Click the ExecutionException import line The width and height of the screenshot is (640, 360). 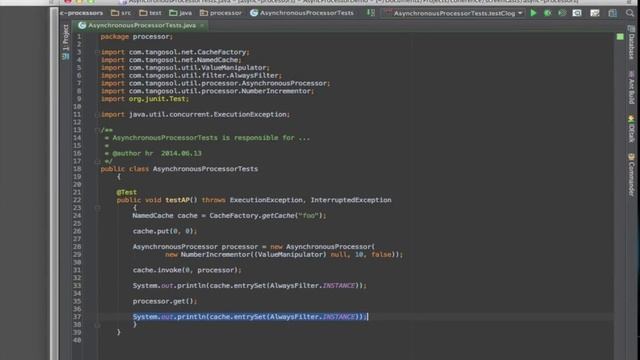tap(196, 115)
